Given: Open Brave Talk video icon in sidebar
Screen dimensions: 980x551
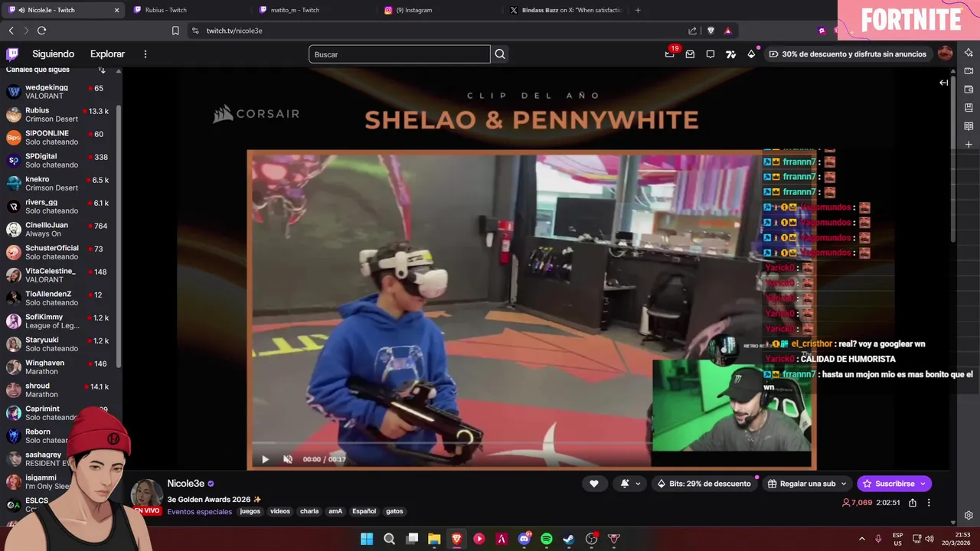Looking at the screenshot, I should coord(969,70).
